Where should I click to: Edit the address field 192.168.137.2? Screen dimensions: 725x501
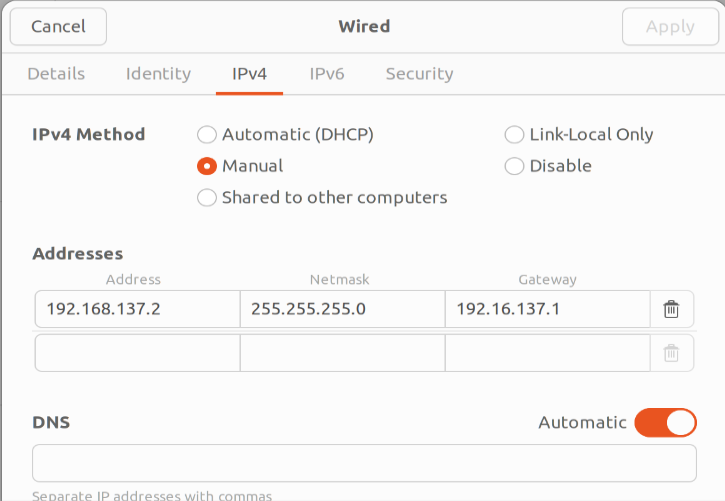[x=137, y=309]
